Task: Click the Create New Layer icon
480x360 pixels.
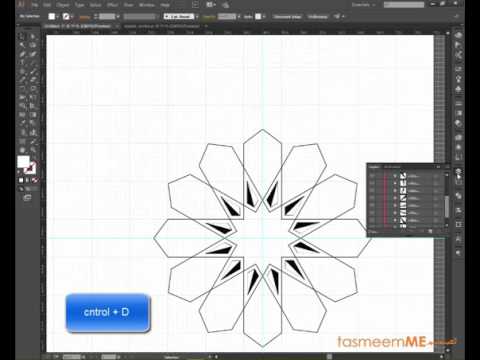Action: (x=430, y=231)
